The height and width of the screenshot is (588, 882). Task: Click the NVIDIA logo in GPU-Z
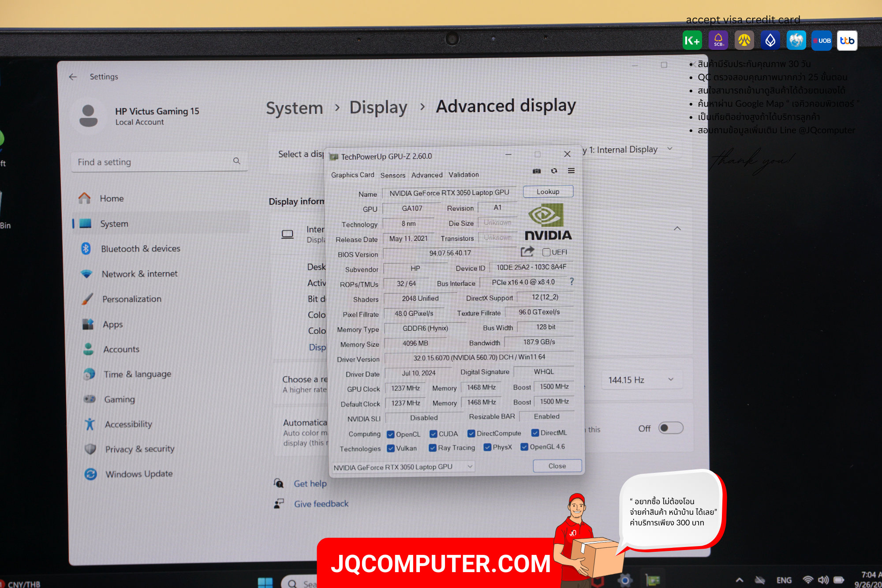click(548, 222)
